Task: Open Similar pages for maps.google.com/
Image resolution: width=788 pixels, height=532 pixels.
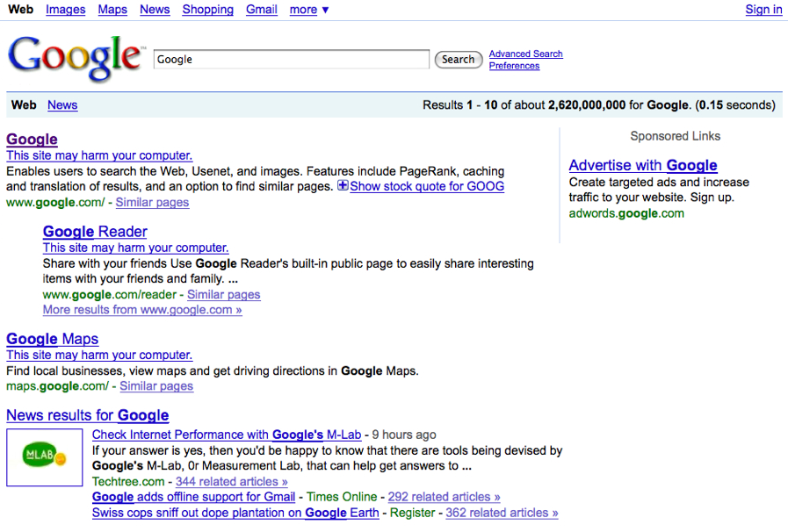Action: tap(156, 386)
